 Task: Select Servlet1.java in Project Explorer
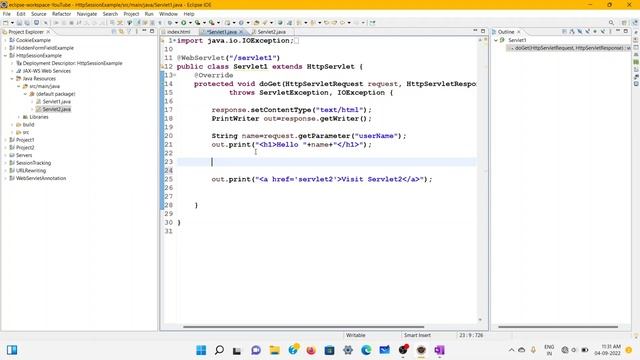pyautogui.click(x=56, y=101)
